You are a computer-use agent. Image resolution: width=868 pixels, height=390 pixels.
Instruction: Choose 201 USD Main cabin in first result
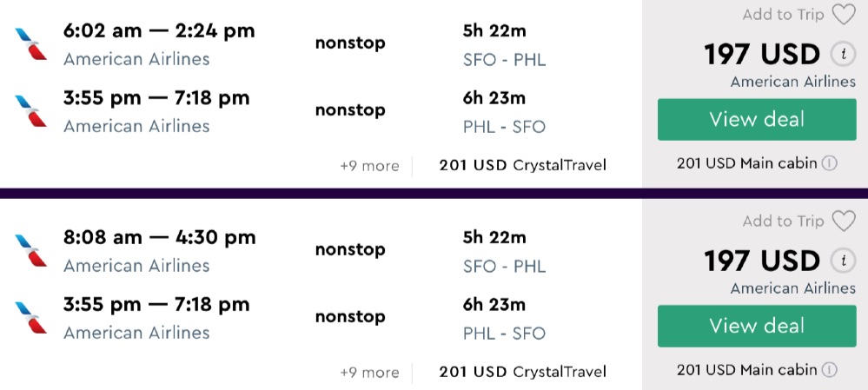(x=746, y=163)
